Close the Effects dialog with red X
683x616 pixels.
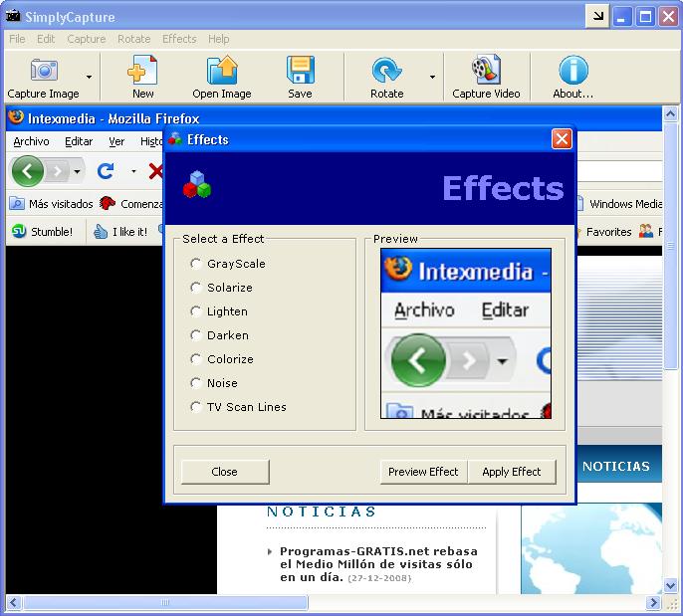[562, 139]
